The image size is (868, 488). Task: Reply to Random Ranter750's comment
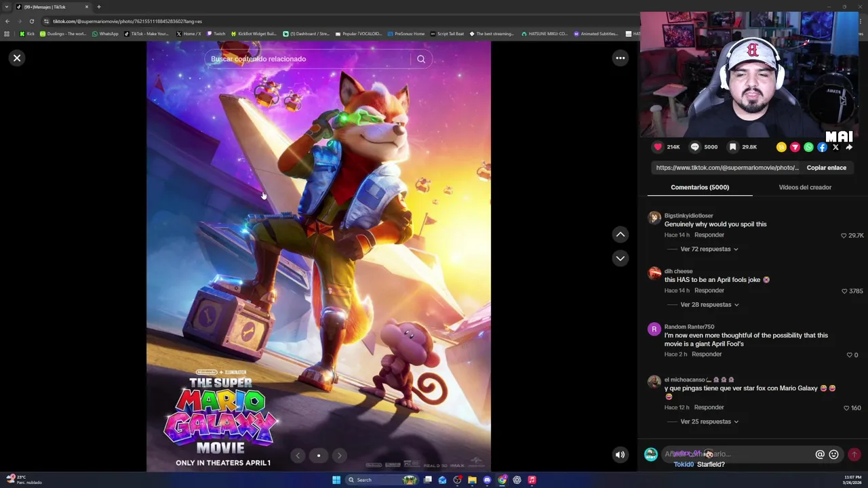click(x=706, y=354)
